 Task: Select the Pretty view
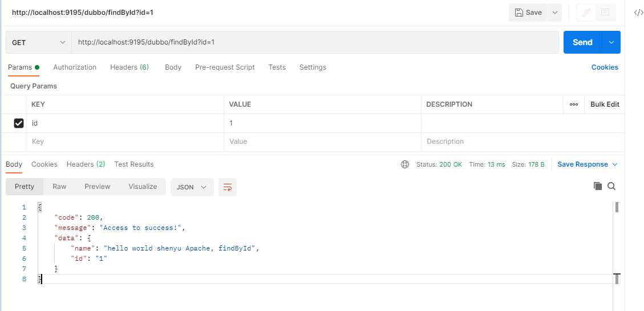pyautogui.click(x=24, y=187)
